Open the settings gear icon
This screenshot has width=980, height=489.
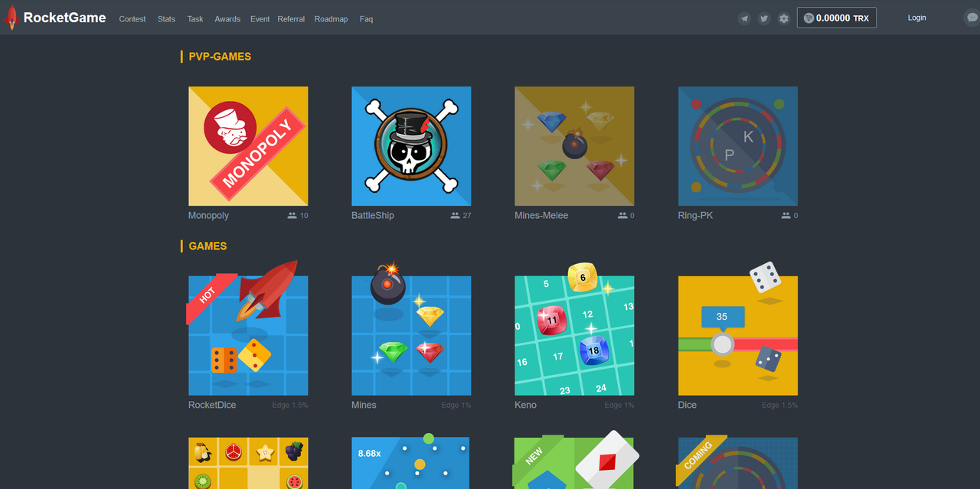pyautogui.click(x=784, y=18)
